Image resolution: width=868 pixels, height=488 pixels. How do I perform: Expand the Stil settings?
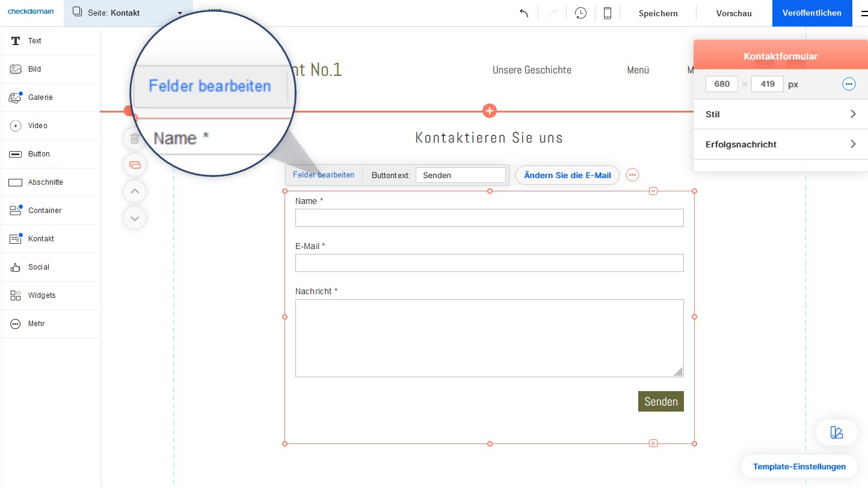[780, 114]
